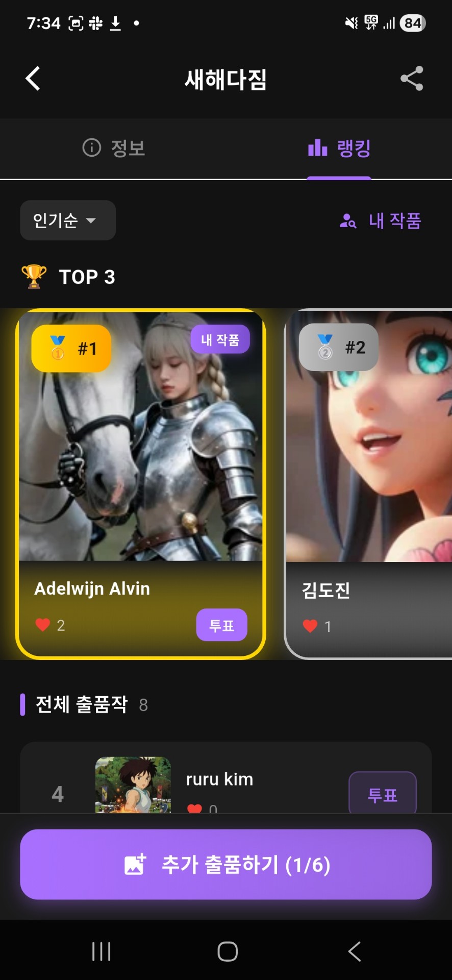This screenshot has height=980, width=452.
Task: Tap the back arrow in header
Action: click(33, 79)
